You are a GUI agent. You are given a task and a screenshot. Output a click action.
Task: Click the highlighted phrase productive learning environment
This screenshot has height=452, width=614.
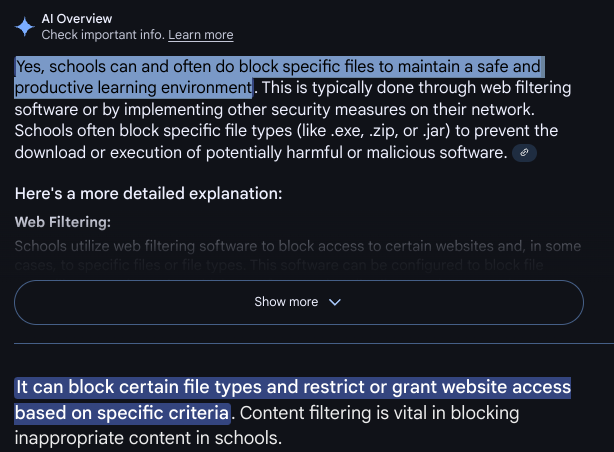134,88
